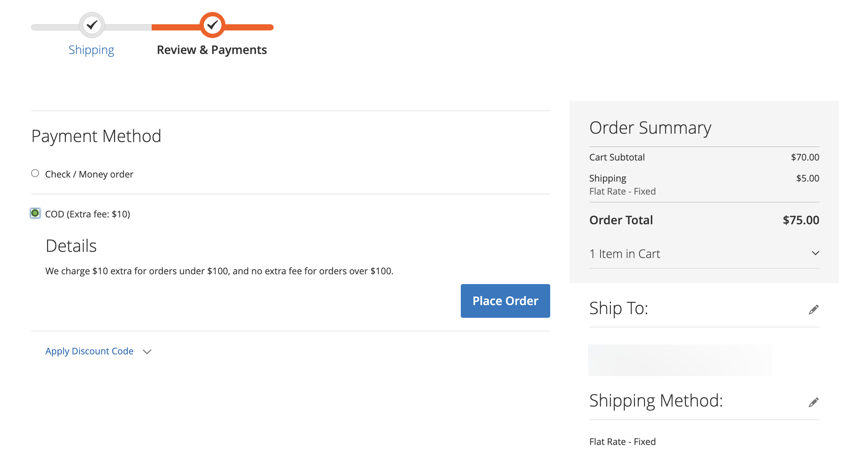Click the checkmark icon on Review & Payments step
Viewport: 868px width, 458px height.
[212, 25]
